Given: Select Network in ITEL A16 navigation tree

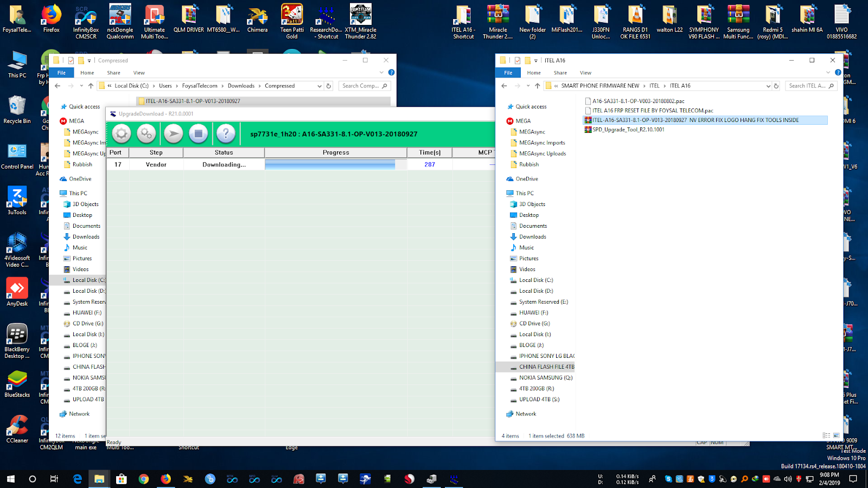Looking at the screenshot, I should [x=526, y=414].
